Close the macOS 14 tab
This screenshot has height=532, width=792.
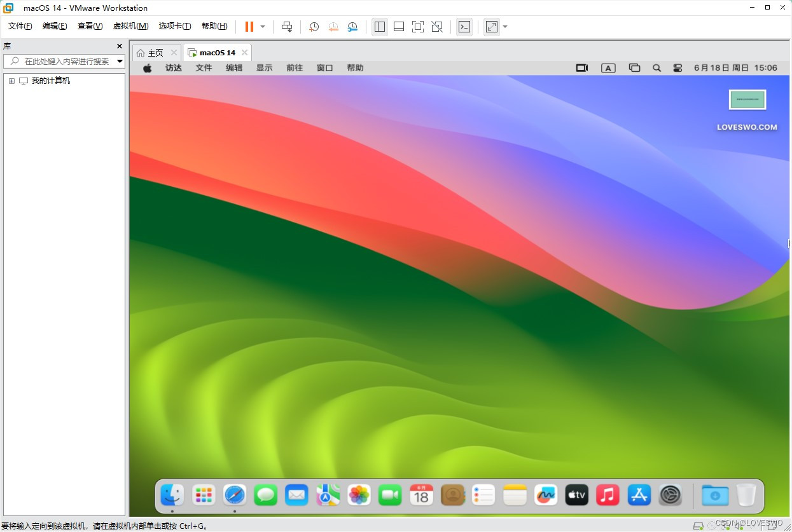244,53
